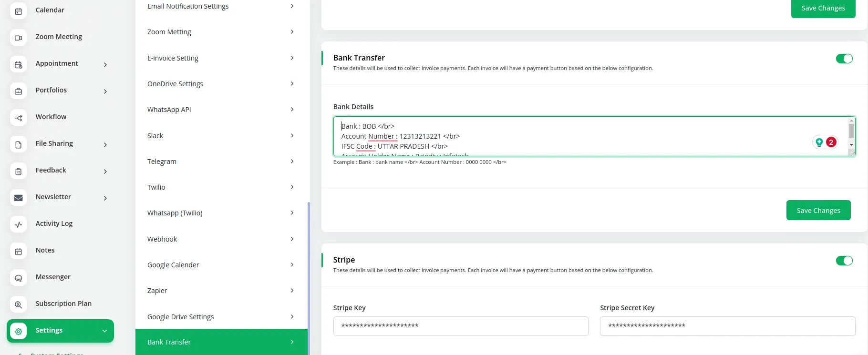Save Changes for Bank Transfer details
868x355 pixels.
coord(818,211)
